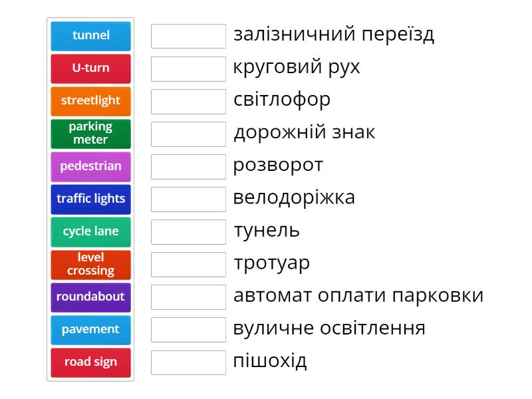Select the answer box for 'велодоріжка'

[x=188, y=199]
